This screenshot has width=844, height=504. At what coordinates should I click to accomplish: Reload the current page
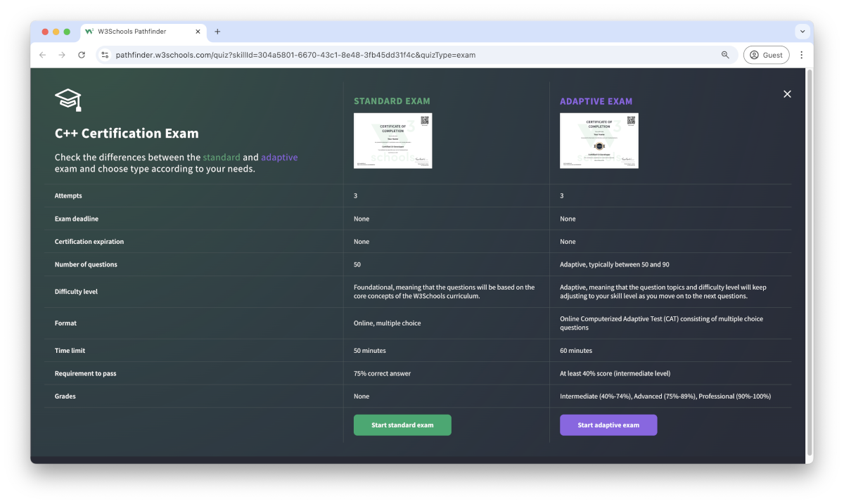[82, 55]
